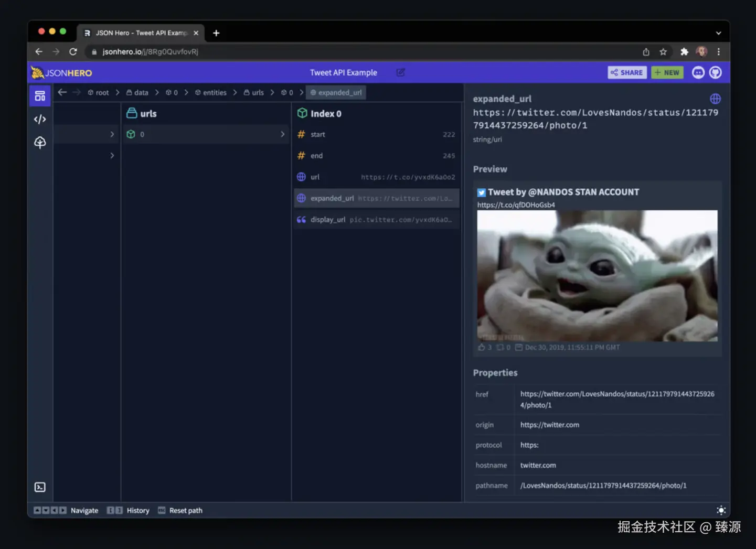756x549 pixels.
Task: Select the expanded_url breadcrumb
Action: tap(336, 92)
